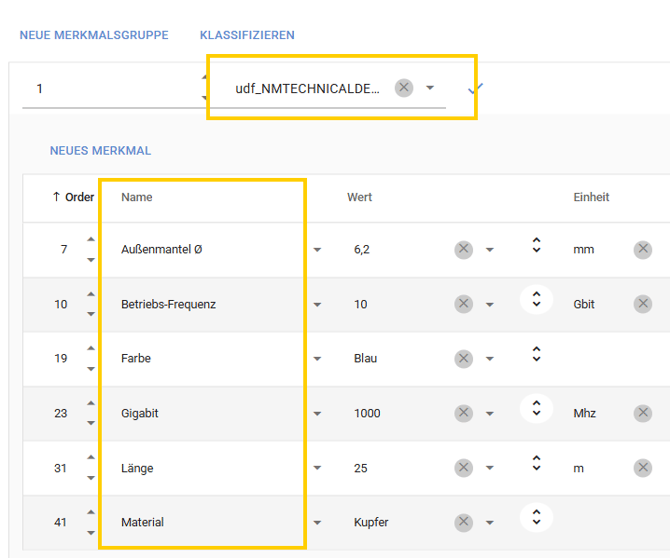Sort table by Name column header
Viewport: 670px width, 558px height.
coord(137,197)
